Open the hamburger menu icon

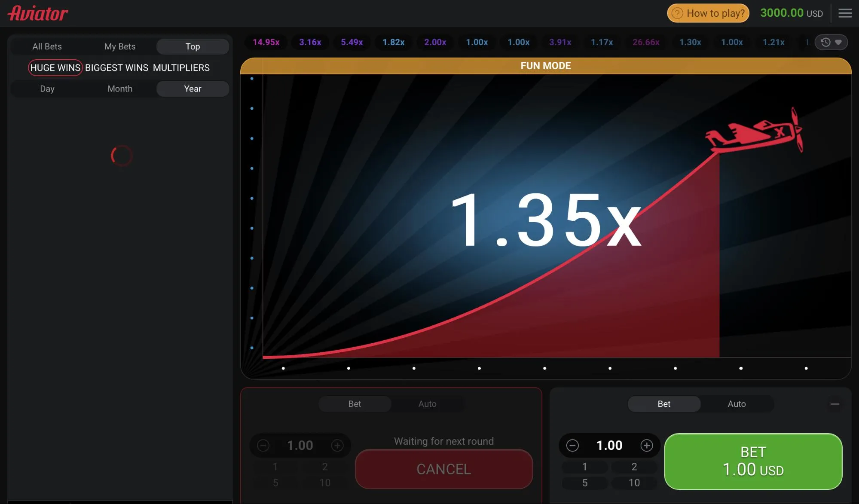(x=844, y=13)
